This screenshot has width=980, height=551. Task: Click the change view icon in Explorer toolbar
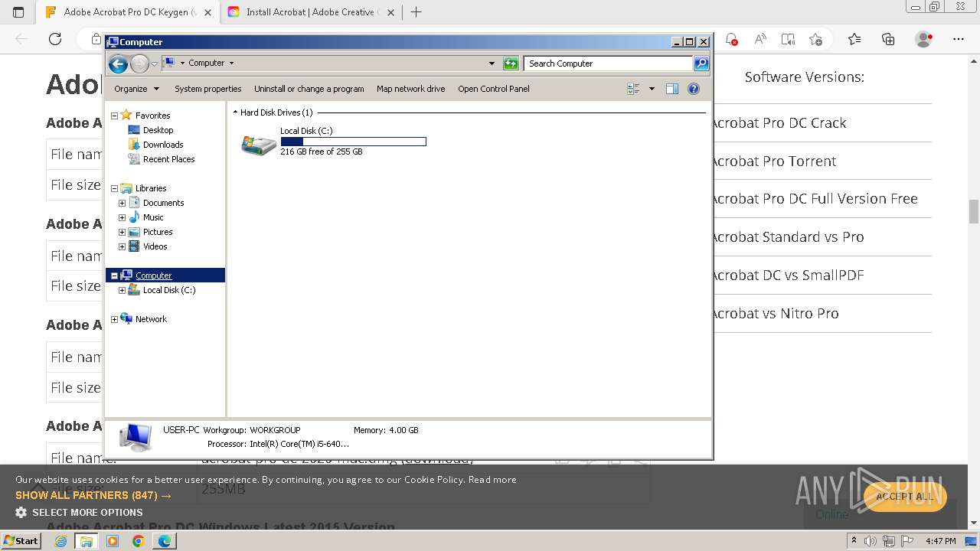click(x=633, y=89)
